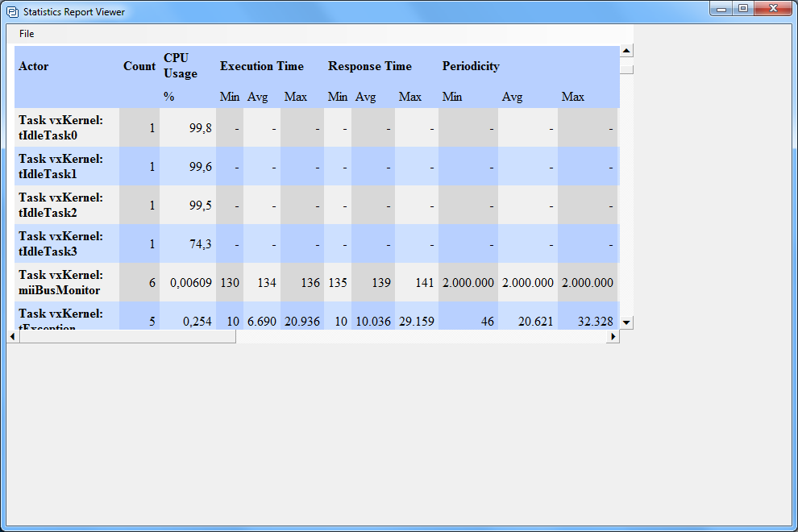Viewport: 798px width, 532px height.
Task: Click the vertical scrollbar up arrow
Action: (626, 52)
